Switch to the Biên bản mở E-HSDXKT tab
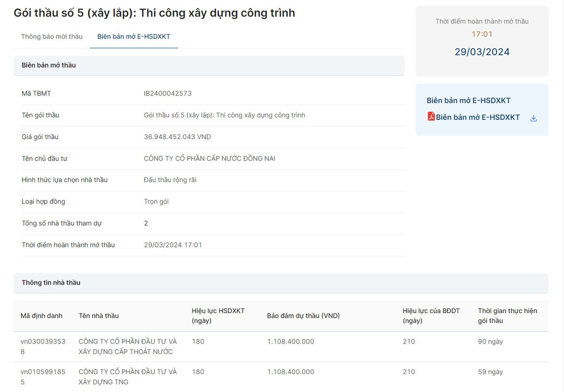Viewport: 564px width, 392px height. tap(133, 36)
